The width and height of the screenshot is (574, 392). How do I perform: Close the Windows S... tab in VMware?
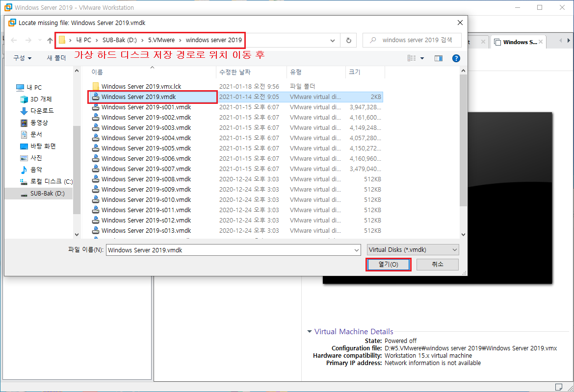(x=541, y=42)
